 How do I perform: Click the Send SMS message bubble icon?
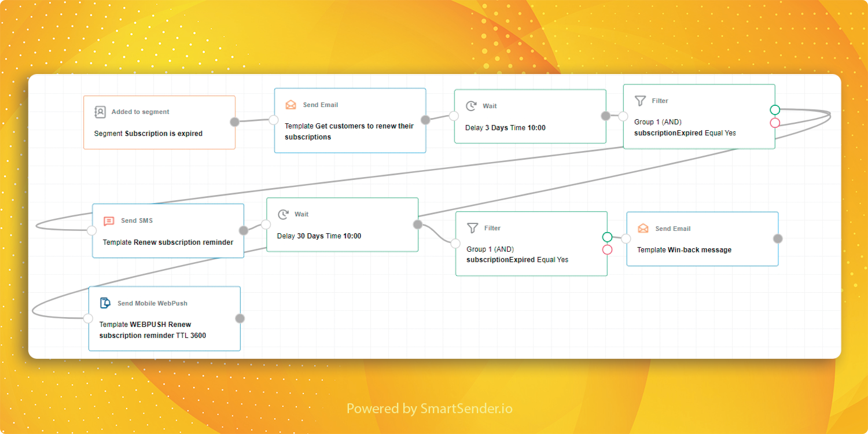click(109, 221)
